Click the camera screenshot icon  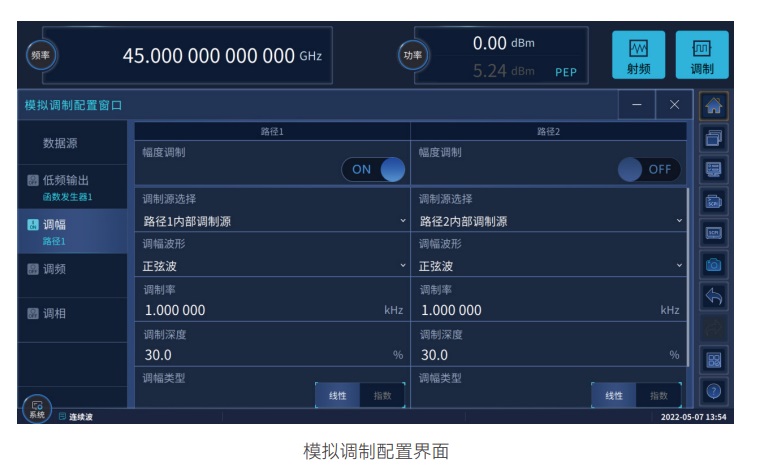pyautogui.click(x=714, y=264)
